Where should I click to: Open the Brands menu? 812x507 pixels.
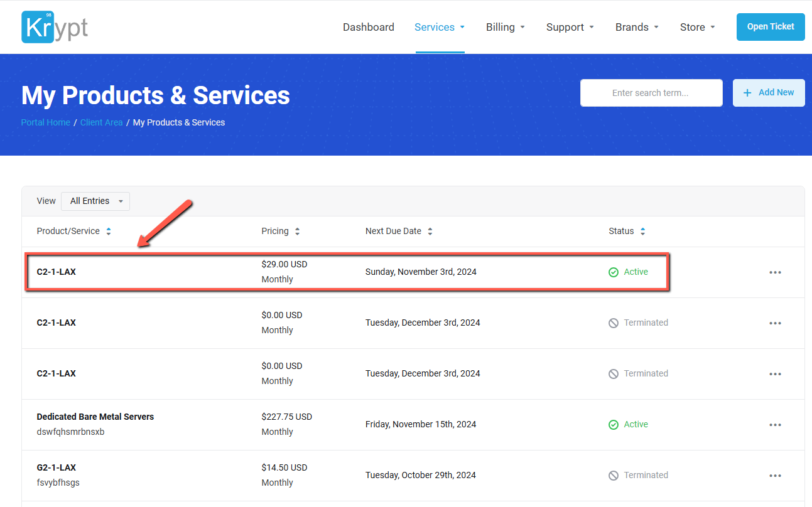point(637,27)
